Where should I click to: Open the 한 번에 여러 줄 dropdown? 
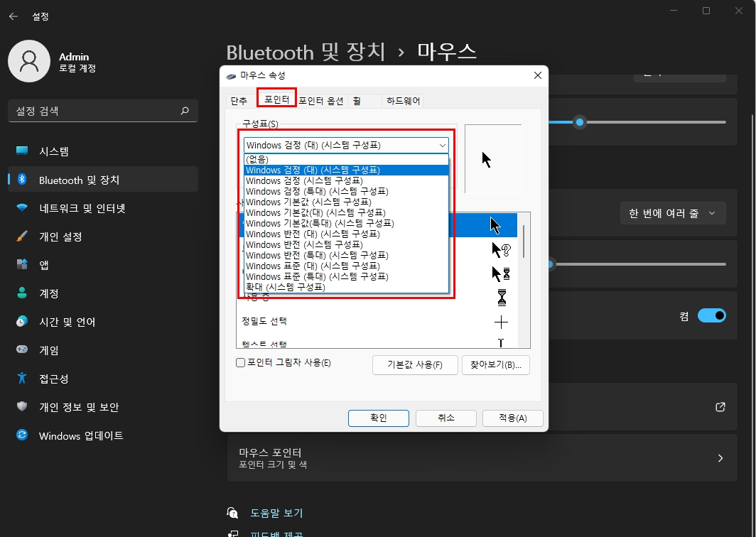point(673,213)
